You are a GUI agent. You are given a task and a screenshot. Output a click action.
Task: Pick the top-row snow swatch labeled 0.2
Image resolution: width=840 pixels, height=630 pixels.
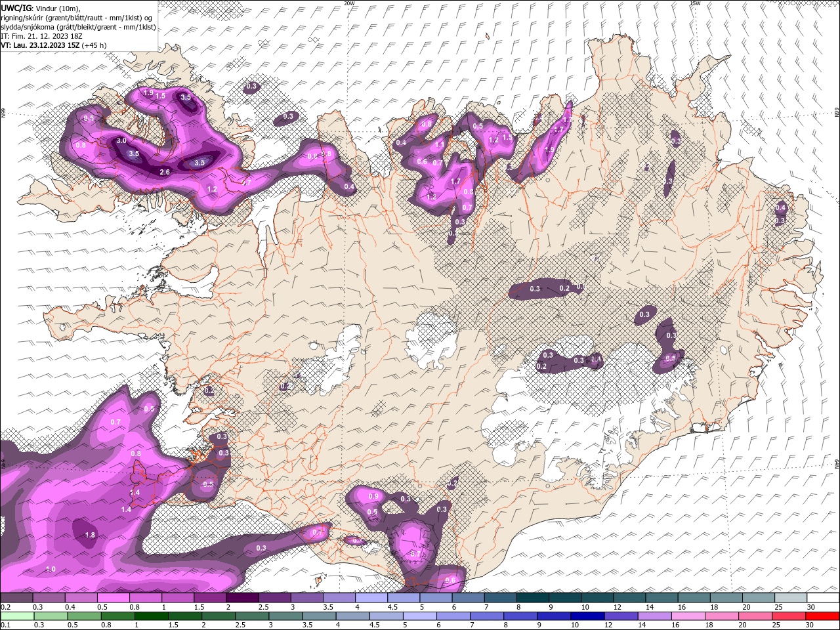pos(16,598)
